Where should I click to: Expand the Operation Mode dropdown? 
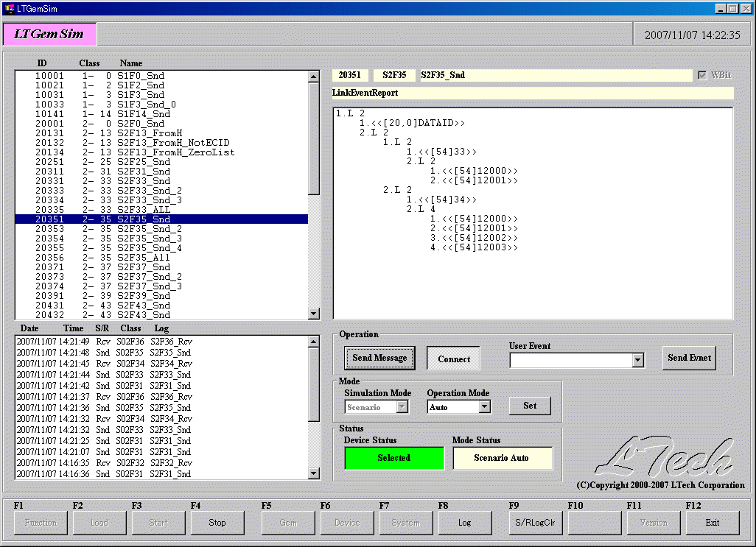(x=484, y=407)
